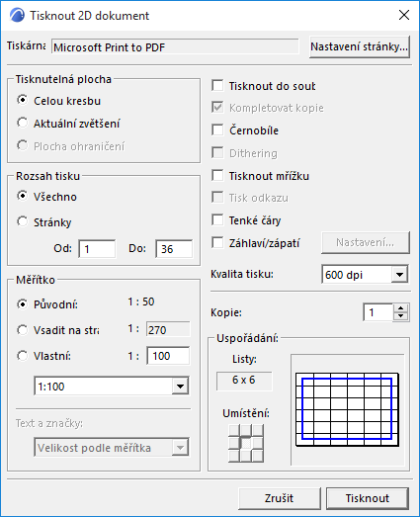Close the Tisknout 2D dokument dialog
Viewport: 420px width, 517px height.
click(x=404, y=15)
